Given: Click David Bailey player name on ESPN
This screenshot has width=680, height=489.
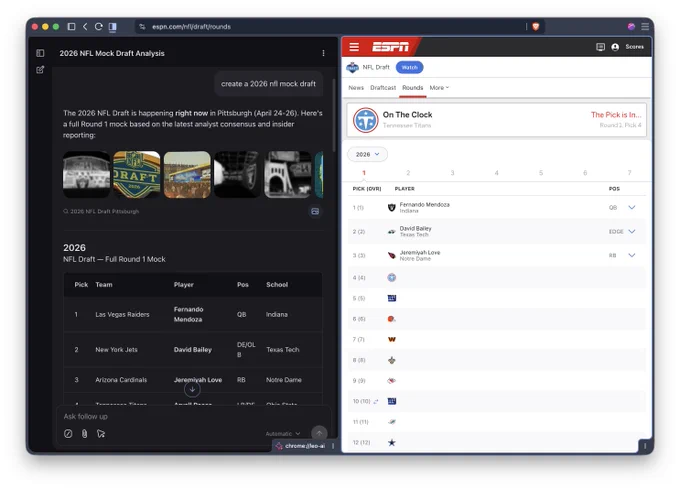Looking at the screenshot, I should pyautogui.click(x=415, y=228).
